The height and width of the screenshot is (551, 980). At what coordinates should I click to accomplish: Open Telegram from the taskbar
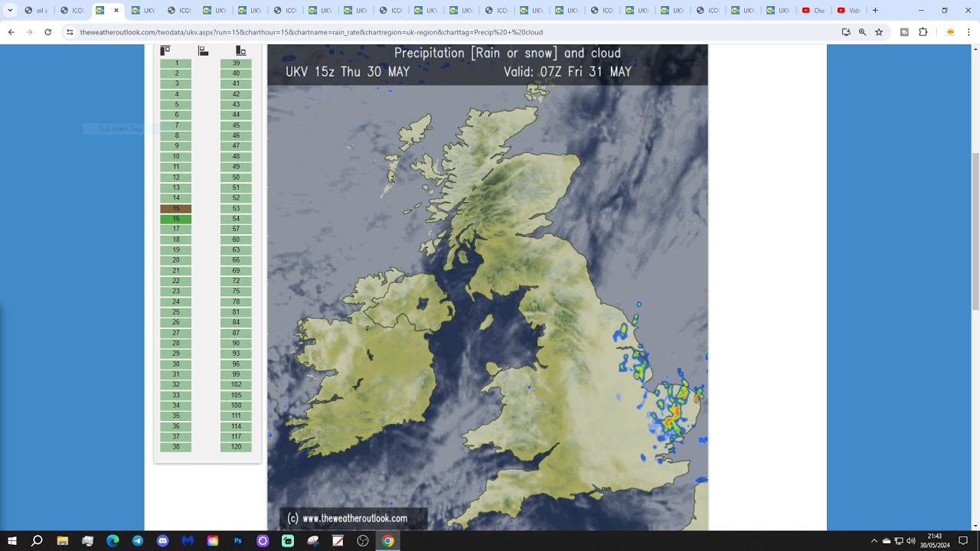[x=138, y=541]
